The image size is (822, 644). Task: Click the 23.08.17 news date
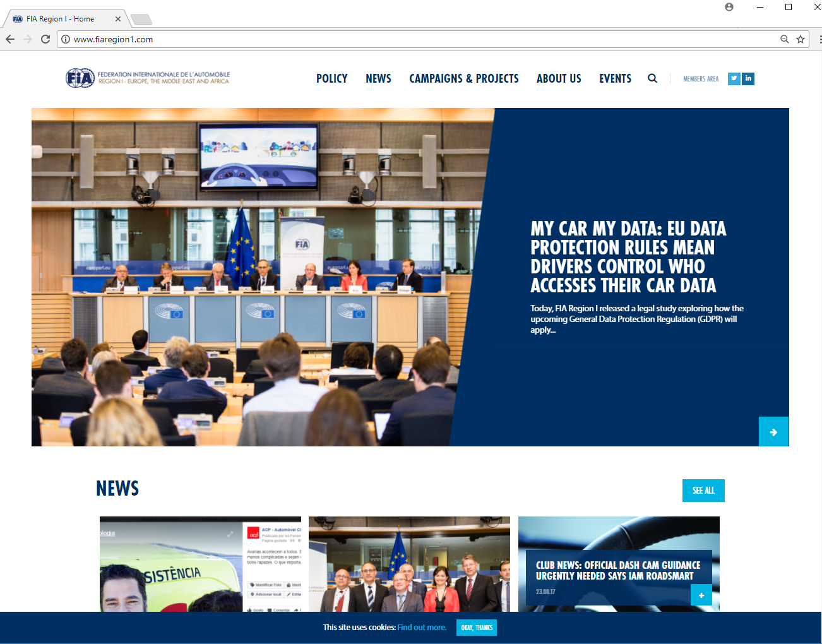pyautogui.click(x=545, y=592)
